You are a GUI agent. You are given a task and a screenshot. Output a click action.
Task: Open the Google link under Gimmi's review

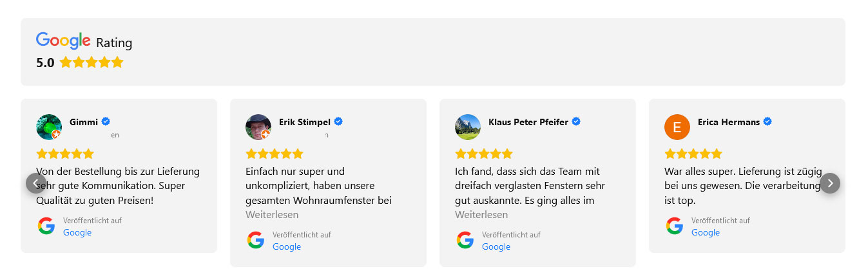[77, 232]
